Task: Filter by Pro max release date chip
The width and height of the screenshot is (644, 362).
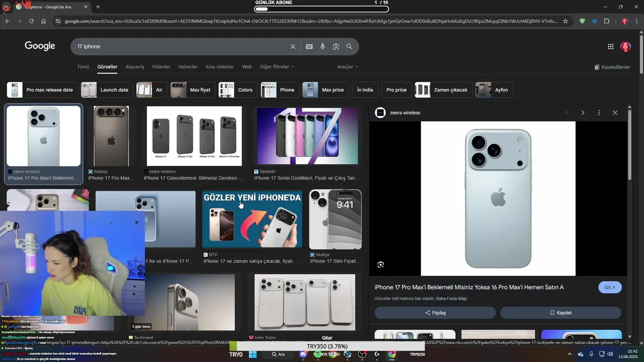Action: [x=42, y=90]
